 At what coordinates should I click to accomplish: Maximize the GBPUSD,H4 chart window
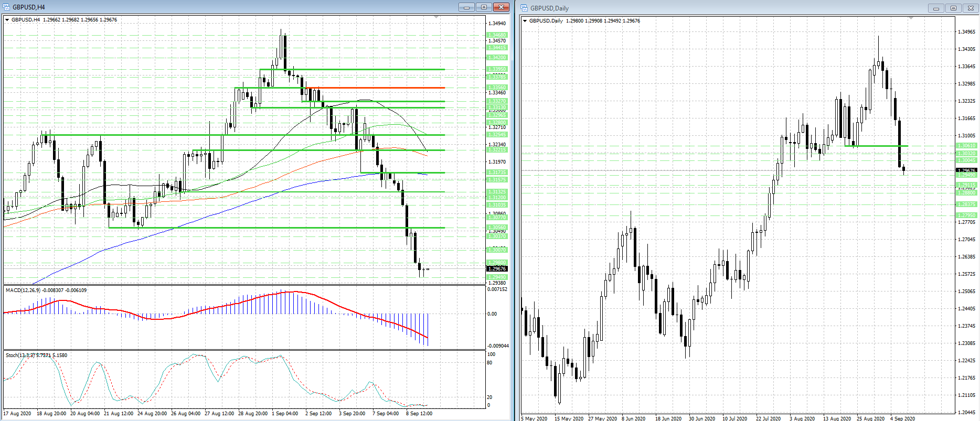(x=484, y=7)
